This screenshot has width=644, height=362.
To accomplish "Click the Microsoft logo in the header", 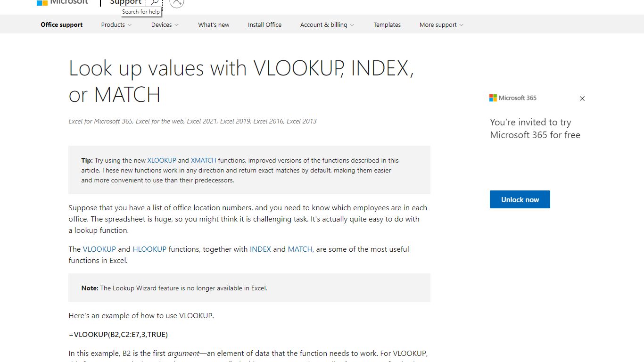I will [x=62, y=2].
